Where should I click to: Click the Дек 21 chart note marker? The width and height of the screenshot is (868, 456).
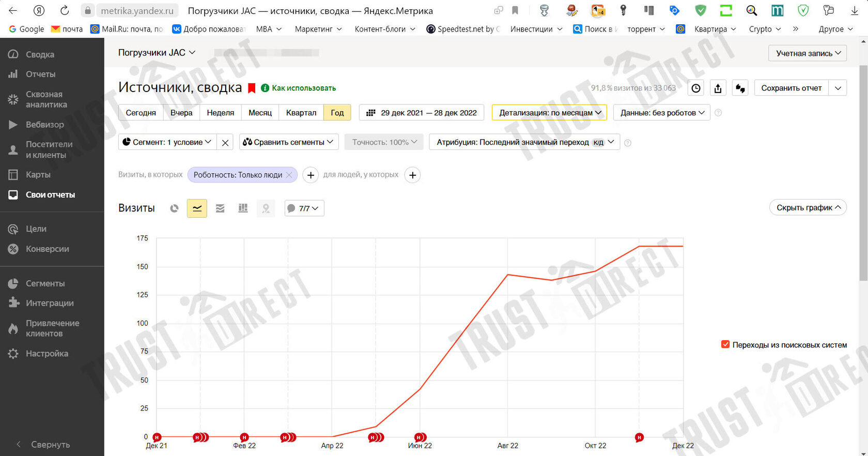pos(157,437)
